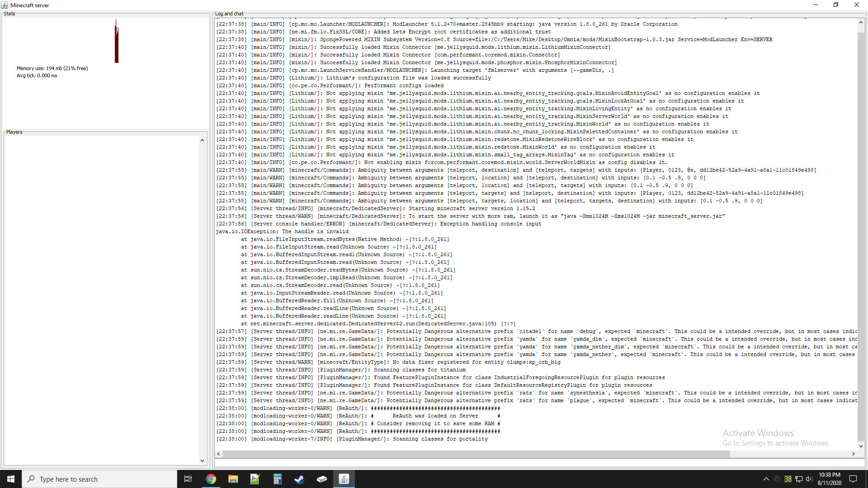Screen dimensions: 868x488
Task: Click the 'ReAuth was loaded on Server' log line
Action: tap(359, 416)
